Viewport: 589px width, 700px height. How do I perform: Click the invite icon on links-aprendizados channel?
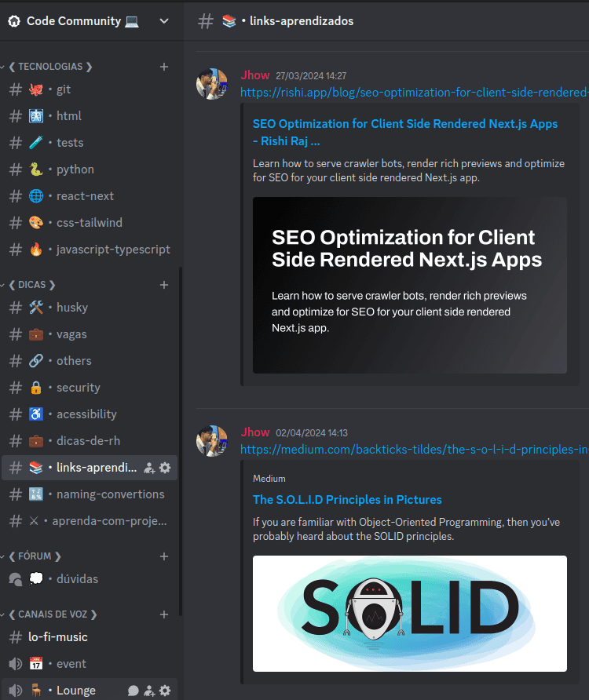(149, 468)
